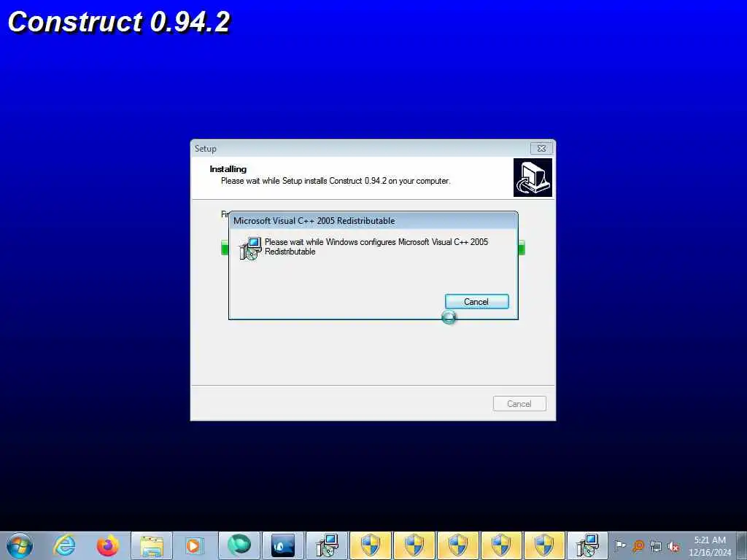This screenshot has height=560, width=747.
Task: Click the computer icon in Setup header
Action: [x=533, y=178]
